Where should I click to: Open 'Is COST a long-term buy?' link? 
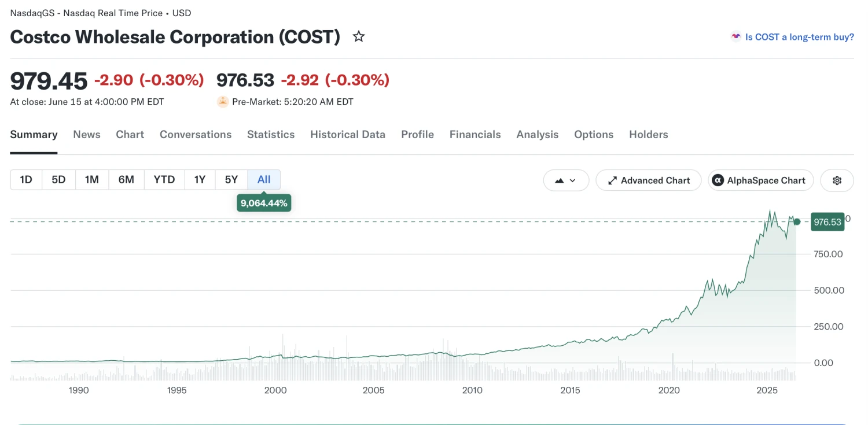(799, 37)
